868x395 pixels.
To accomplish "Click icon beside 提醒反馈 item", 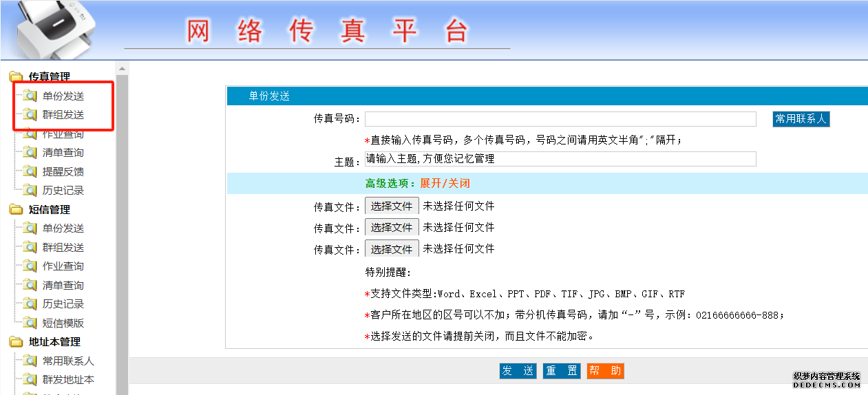I will (x=30, y=172).
